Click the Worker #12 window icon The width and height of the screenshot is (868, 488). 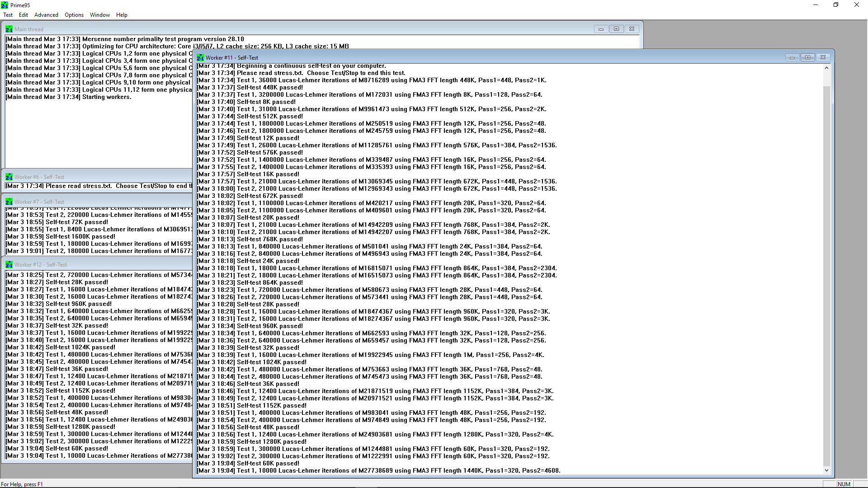[9, 265]
